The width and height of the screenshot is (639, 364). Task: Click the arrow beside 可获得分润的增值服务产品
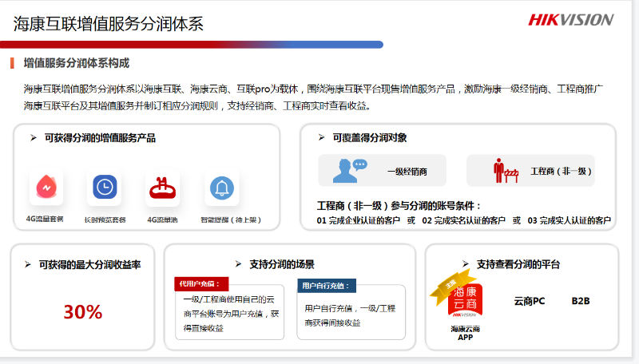(x=34, y=138)
